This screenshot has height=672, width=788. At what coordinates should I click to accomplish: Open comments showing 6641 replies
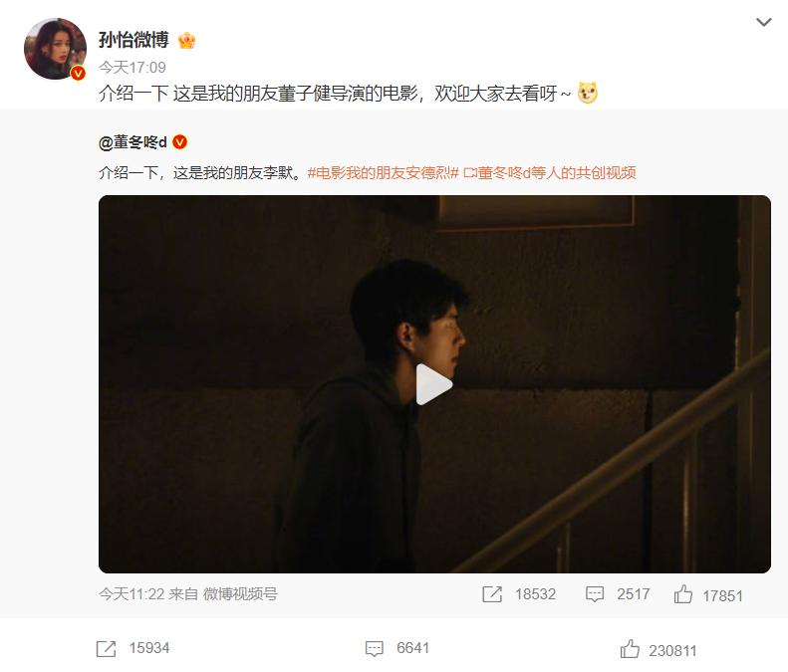point(375,648)
